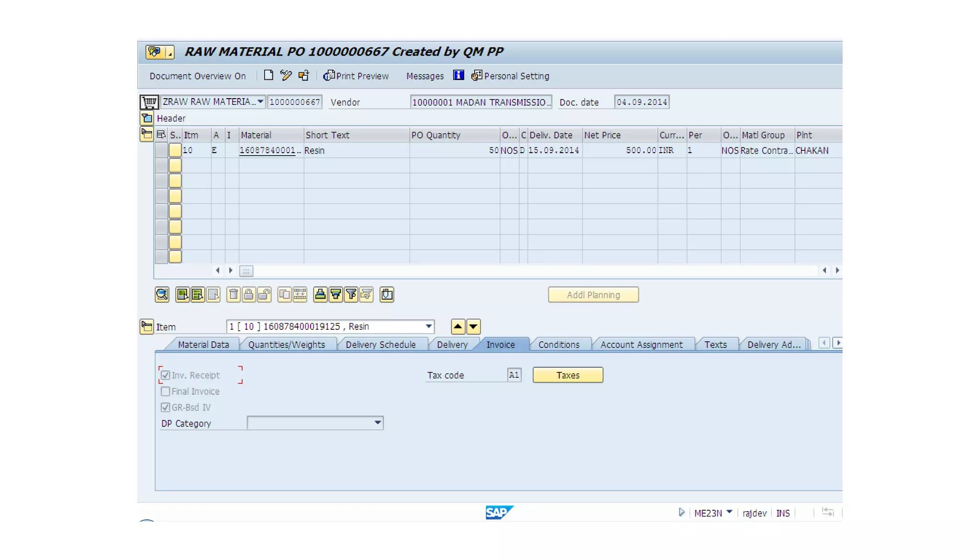The height and width of the screenshot is (560, 980).
Task: Open Print Preview
Action: coord(356,76)
